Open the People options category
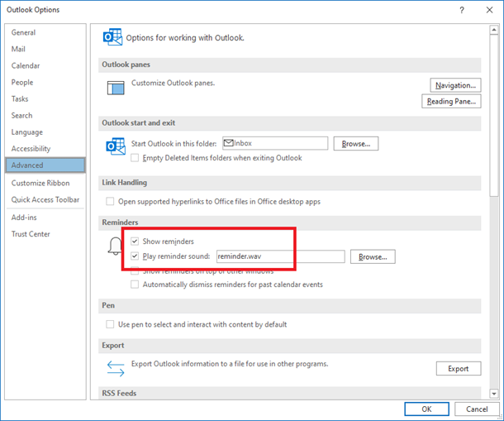 [21, 83]
